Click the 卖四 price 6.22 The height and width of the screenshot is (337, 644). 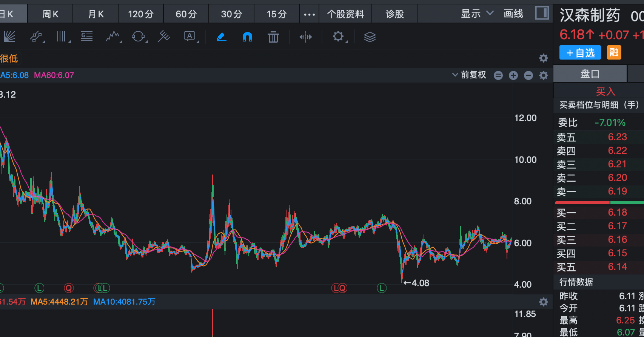tap(617, 150)
